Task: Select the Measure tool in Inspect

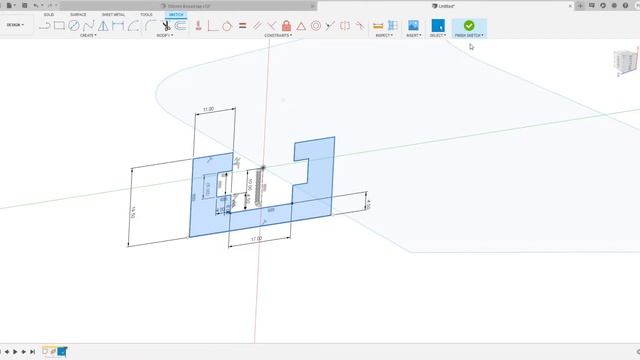Action: (378, 26)
